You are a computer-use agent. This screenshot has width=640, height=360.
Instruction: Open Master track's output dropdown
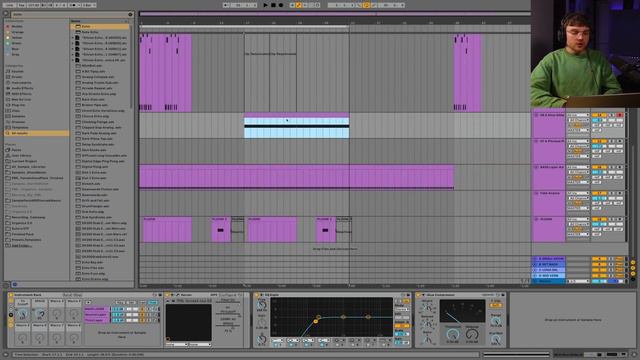578,281
